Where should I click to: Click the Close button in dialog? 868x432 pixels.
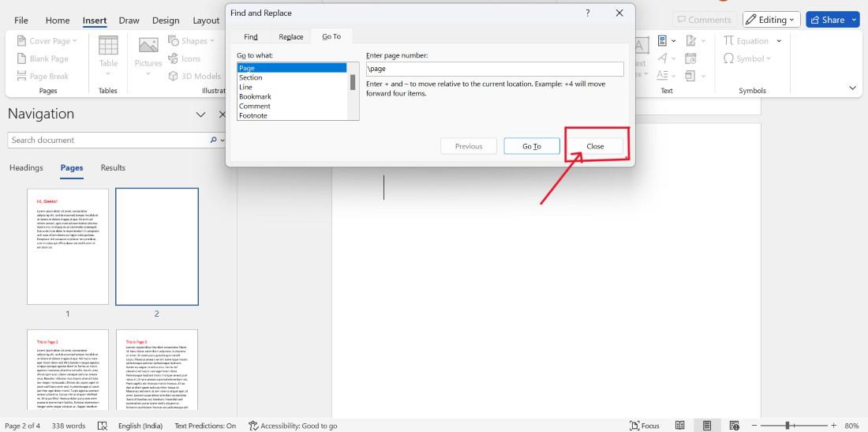(595, 146)
